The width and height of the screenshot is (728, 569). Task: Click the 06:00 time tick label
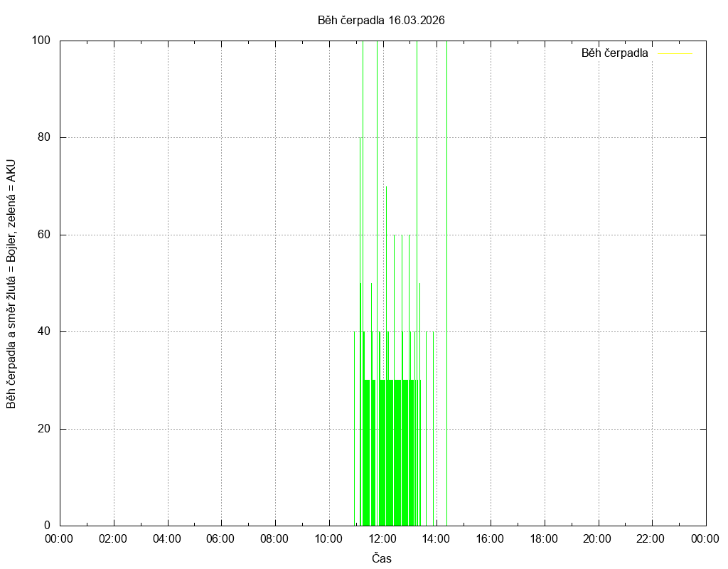pyautogui.click(x=220, y=538)
